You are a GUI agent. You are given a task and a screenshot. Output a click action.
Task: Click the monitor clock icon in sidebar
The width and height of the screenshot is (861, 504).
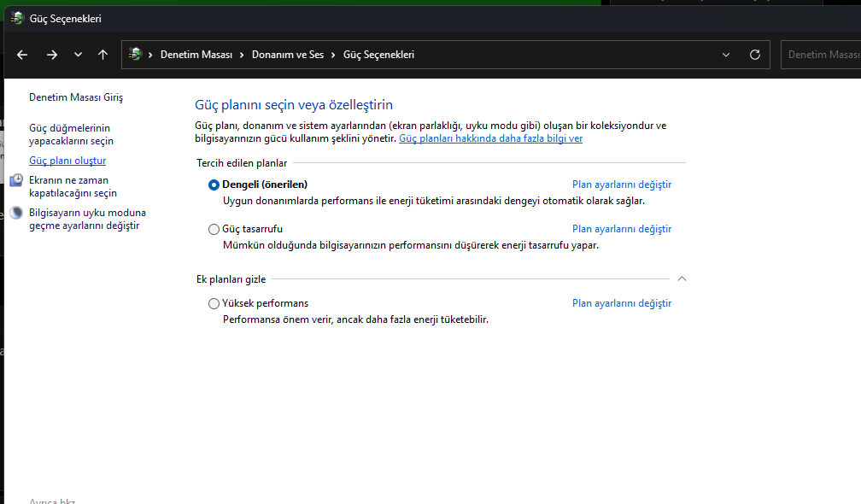pyautogui.click(x=16, y=180)
